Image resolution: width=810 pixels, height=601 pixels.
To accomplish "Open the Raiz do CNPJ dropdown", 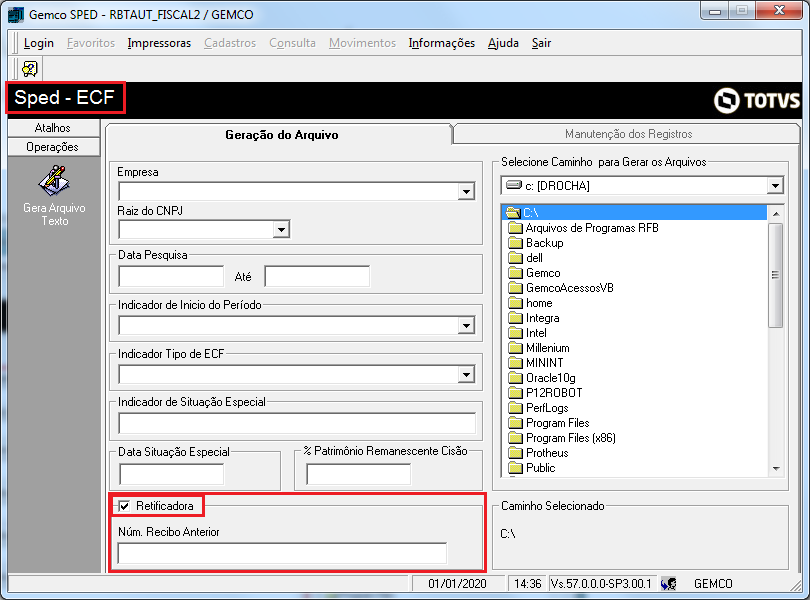I will click(x=281, y=229).
